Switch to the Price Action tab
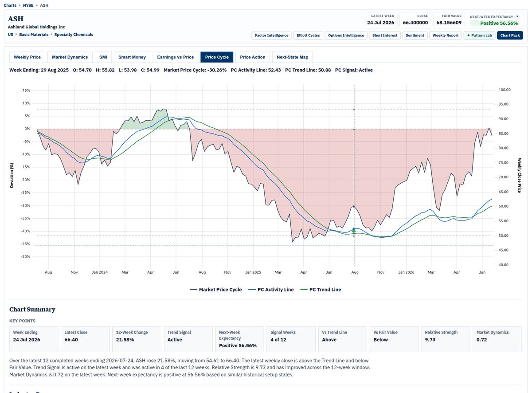Screen dimensions: 532x393 pyautogui.click(x=253, y=57)
